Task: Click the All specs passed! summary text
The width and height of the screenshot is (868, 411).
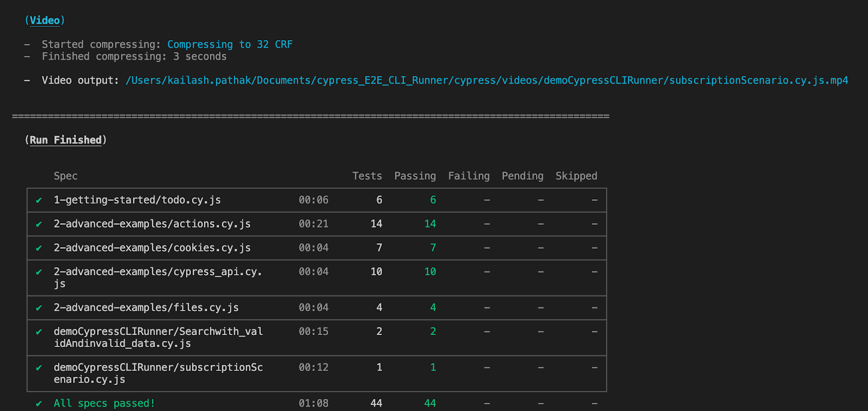Action: 104,403
